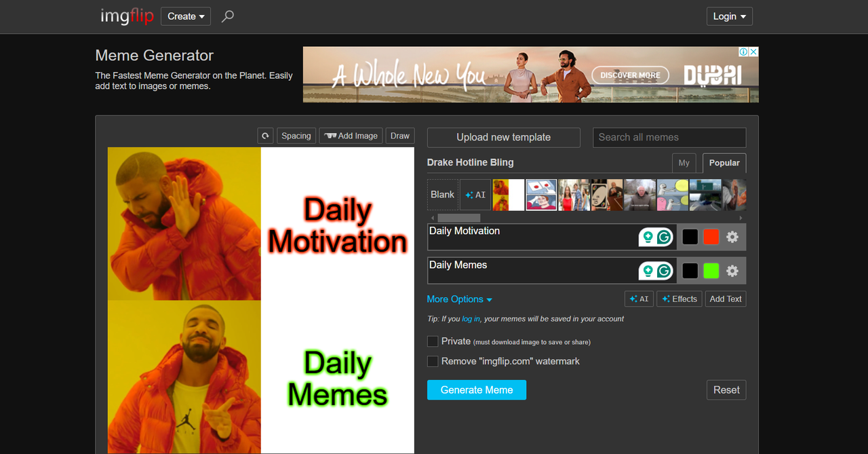868x454 pixels.
Task: Enable Remove imgflip.com watermark checkbox
Action: tap(433, 362)
